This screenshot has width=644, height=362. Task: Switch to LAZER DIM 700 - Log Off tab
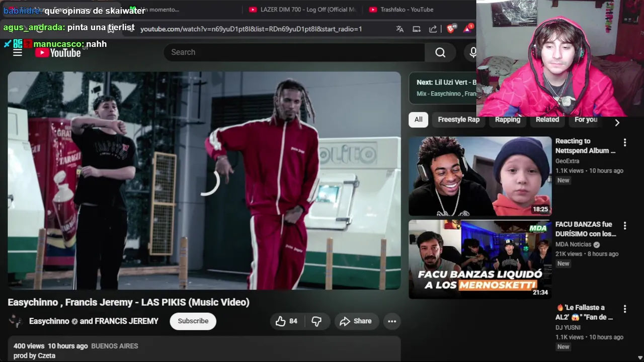coord(303,10)
